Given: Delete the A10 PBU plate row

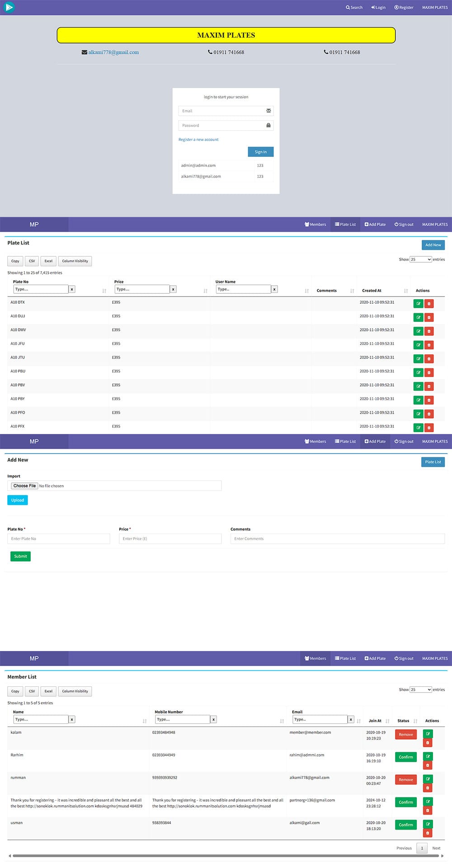Looking at the screenshot, I should point(429,373).
